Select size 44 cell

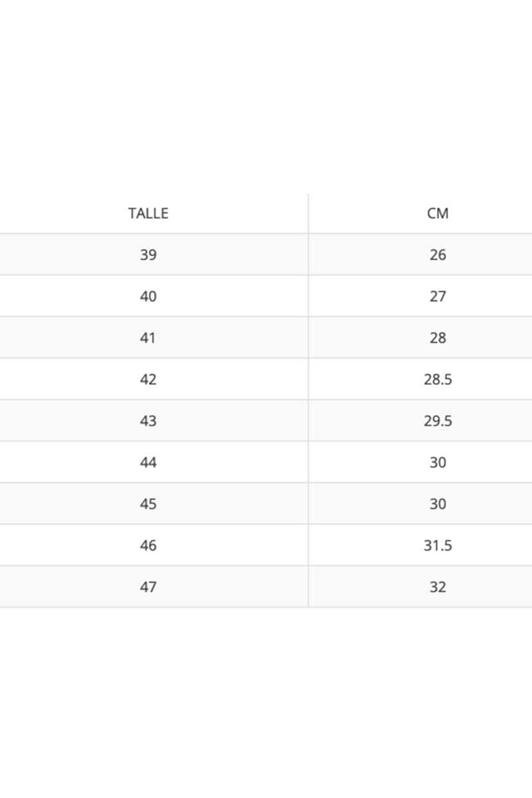click(x=148, y=462)
